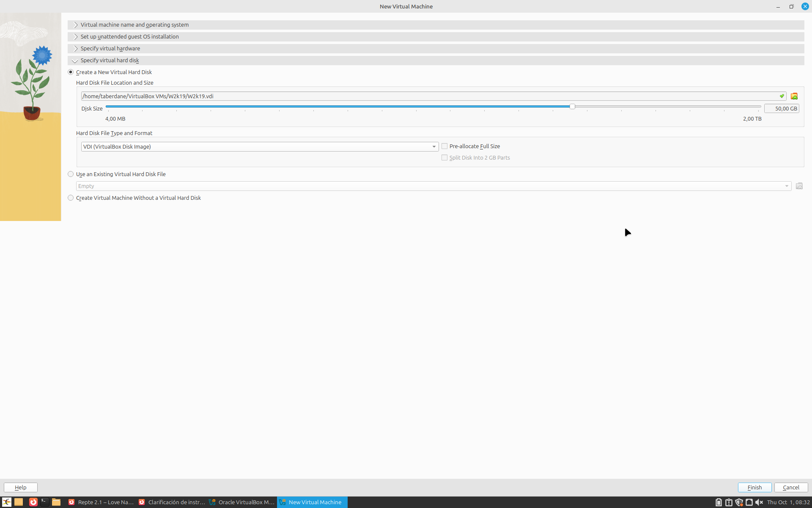Click the disabled existing disk file chooser icon
The height and width of the screenshot is (508, 812).
pyautogui.click(x=799, y=186)
